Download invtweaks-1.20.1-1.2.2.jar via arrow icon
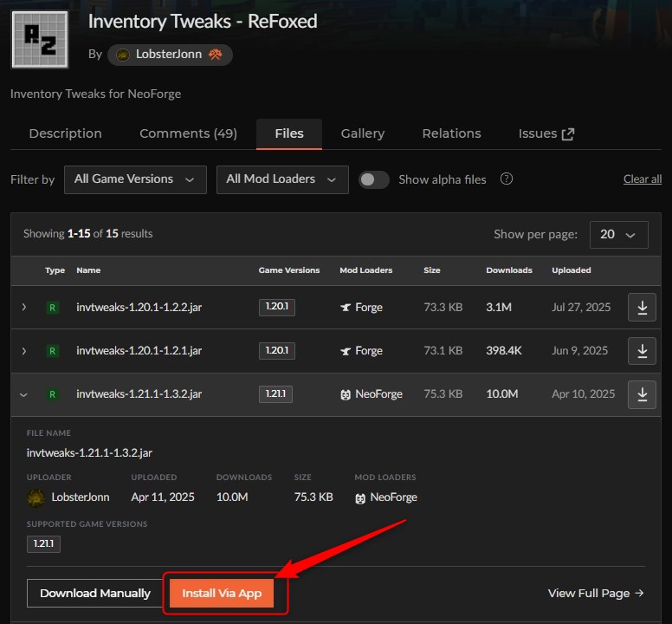Image resolution: width=672 pixels, height=624 pixels. point(642,307)
